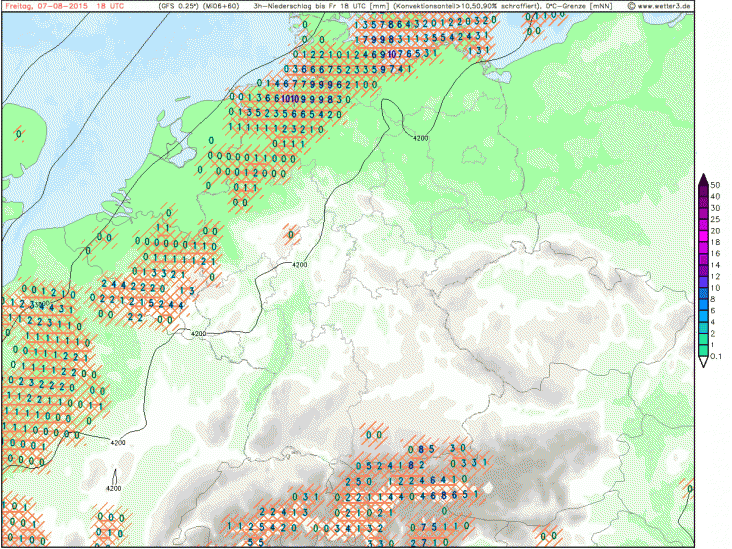Pick the legend band between 25 and 30

[704, 214]
